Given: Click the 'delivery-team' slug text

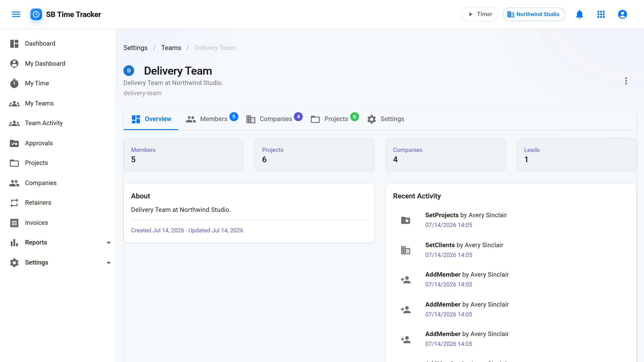Looking at the screenshot, I should pyautogui.click(x=142, y=93).
